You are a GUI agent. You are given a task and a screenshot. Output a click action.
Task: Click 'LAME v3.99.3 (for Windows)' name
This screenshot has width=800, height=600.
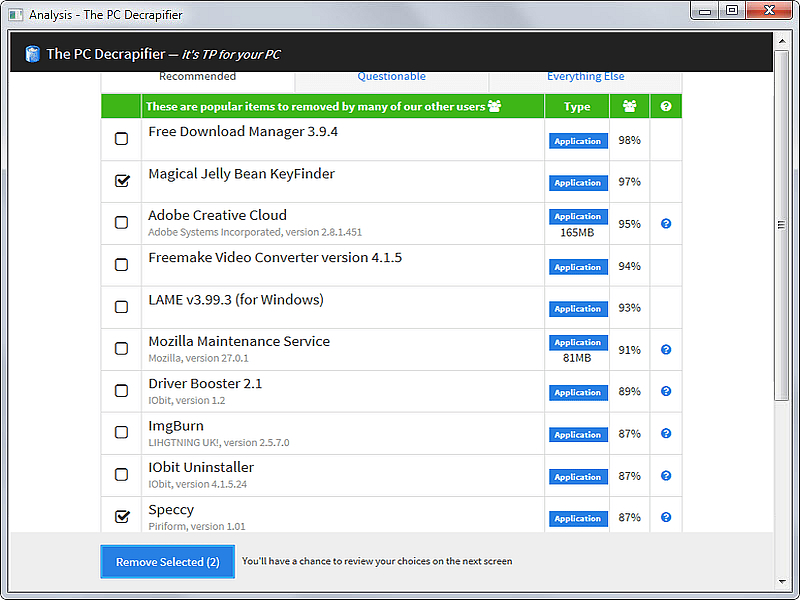coord(236,299)
